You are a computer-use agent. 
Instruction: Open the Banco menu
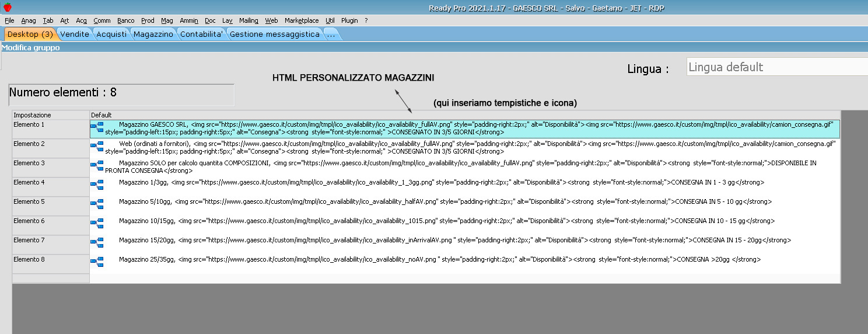[x=125, y=20]
